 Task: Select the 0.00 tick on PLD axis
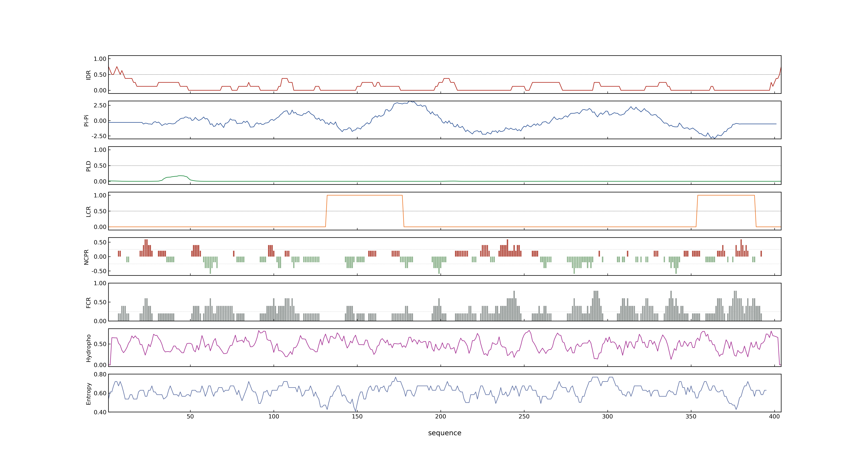coord(100,181)
